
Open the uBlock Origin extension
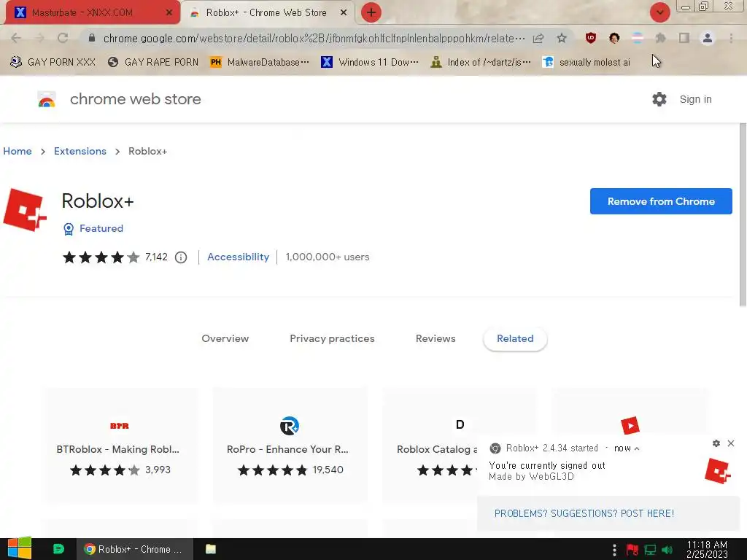(x=591, y=38)
